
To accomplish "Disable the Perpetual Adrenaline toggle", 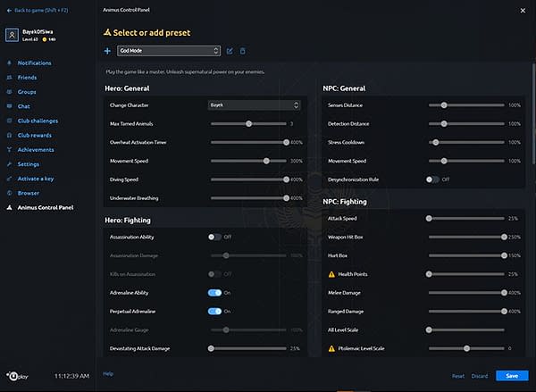I will point(214,311).
